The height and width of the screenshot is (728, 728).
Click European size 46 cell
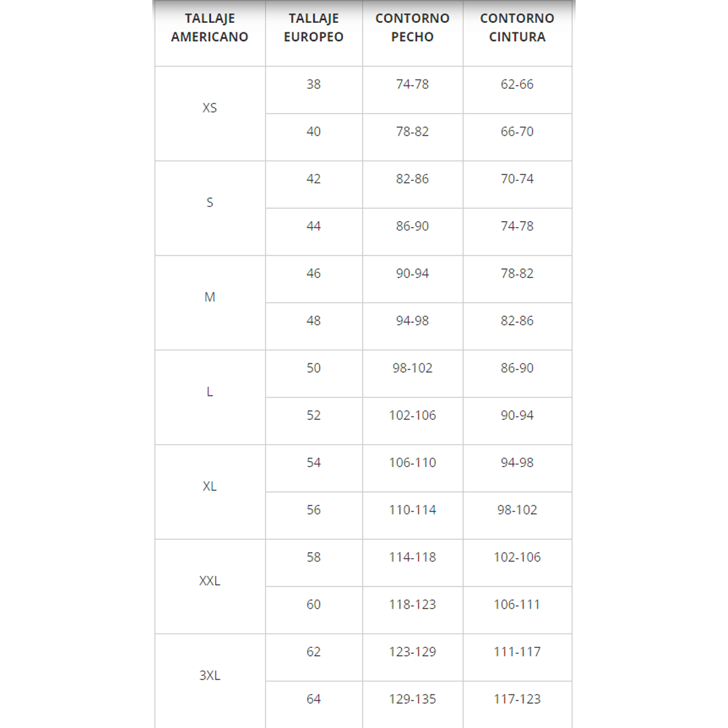click(313, 274)
